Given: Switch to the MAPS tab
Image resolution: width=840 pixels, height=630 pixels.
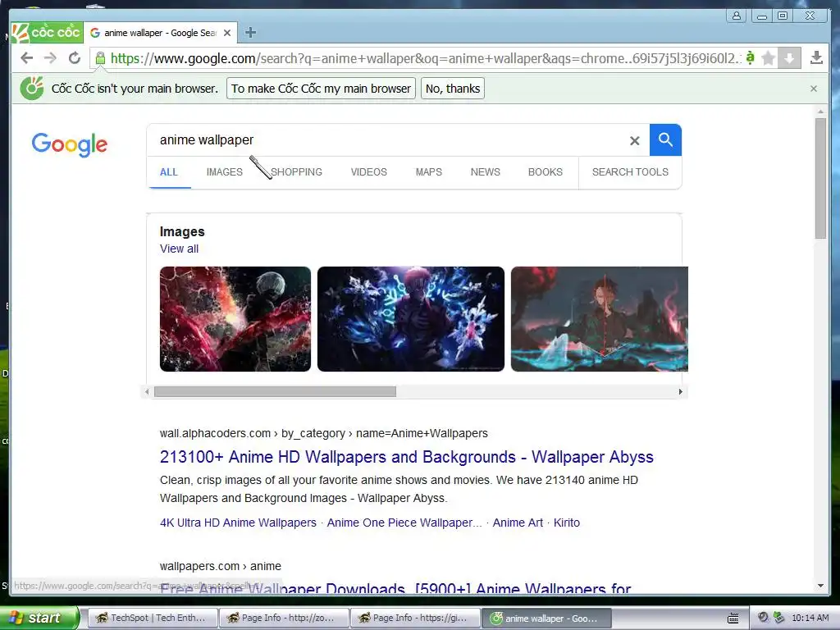Looking at the screenshot, I should click(x=428, y=172).
